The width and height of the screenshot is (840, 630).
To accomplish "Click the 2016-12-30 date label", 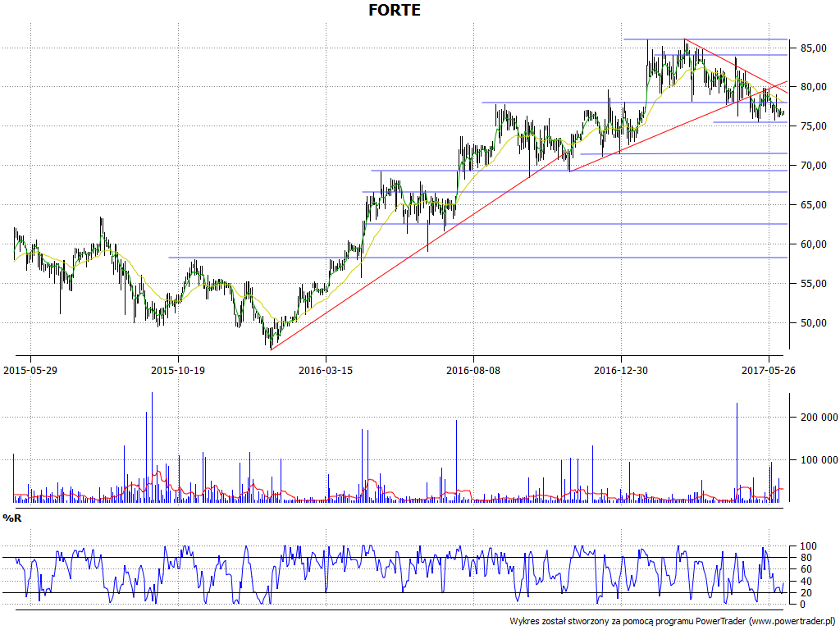I will pyautogui.click(x=621, y=370).
